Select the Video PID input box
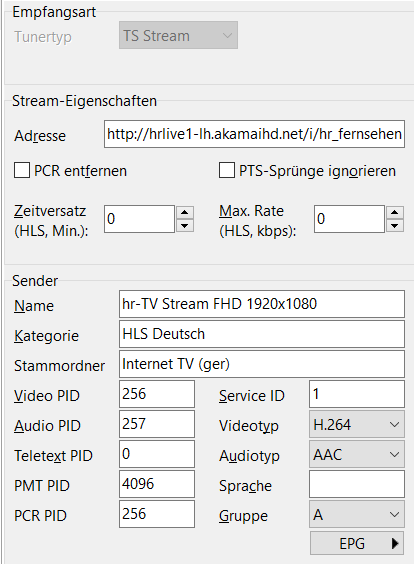The width and height of the screenshot is (414, 564). click(x=157, y=394)
